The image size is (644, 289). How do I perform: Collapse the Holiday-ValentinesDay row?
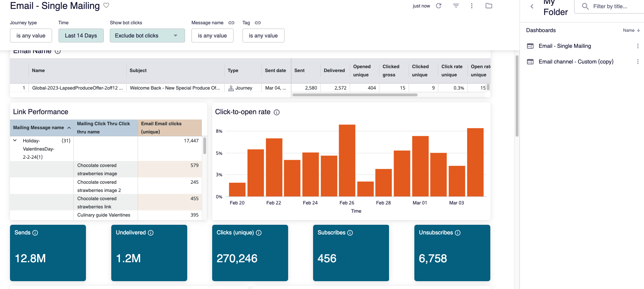15,141
